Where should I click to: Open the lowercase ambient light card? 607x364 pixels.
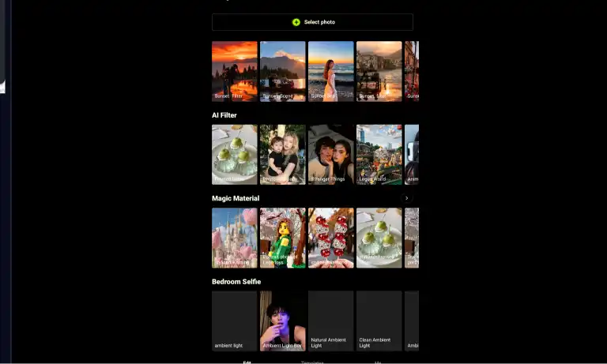(235, 321)
